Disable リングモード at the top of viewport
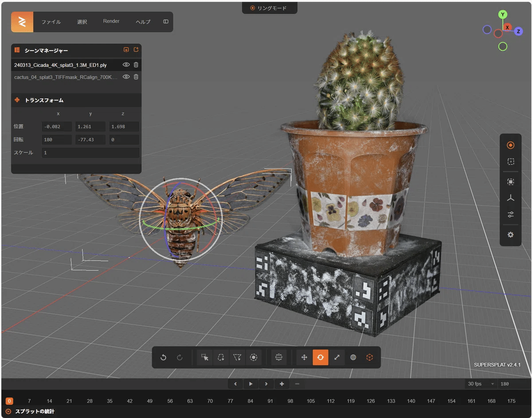Screen dimensions: 532x418 pos(270,8)
